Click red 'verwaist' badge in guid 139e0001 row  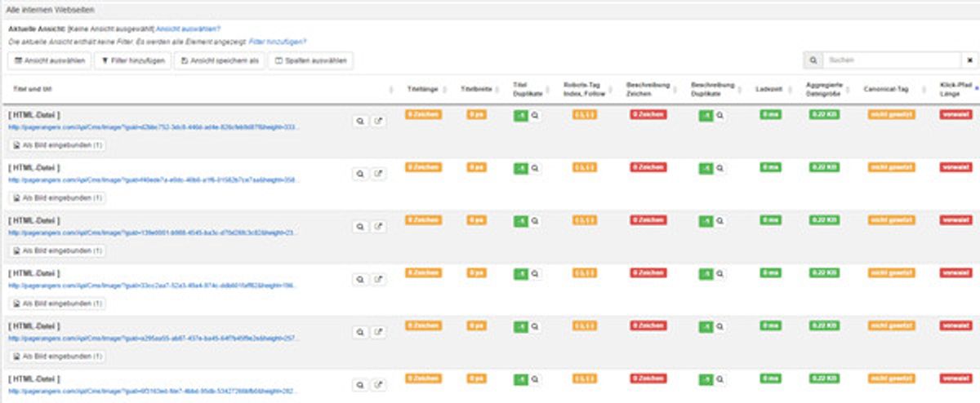coord(956,220)
